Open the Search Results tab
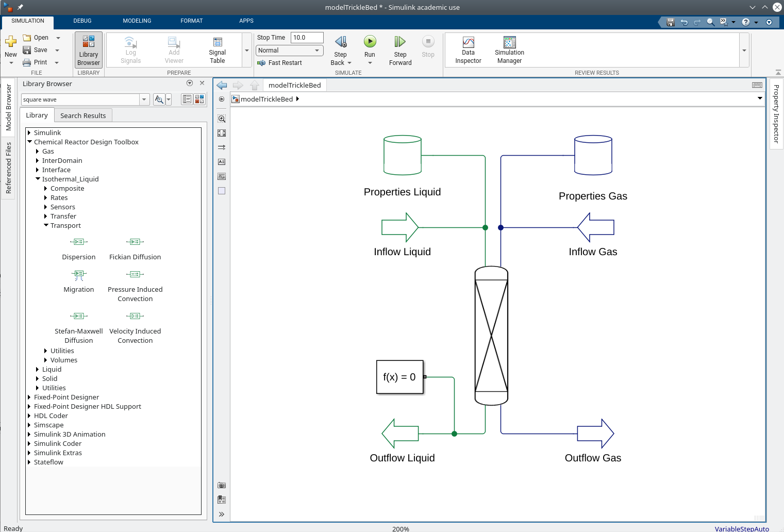784x532 pixels. tap(83, 115)
